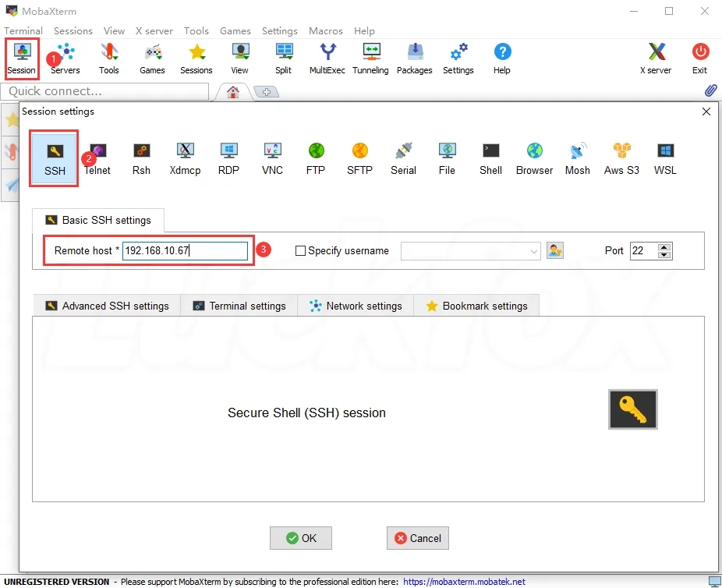Open the Packages toolbar icon
This screenshot has width=722, height=588.
pyautogui.click(x=415, y=58)
